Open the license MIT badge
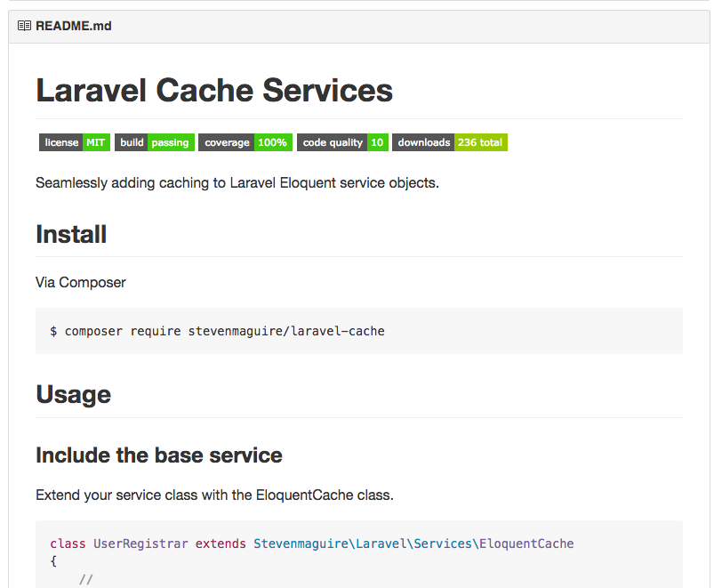This screenshot has height=588, width=722. click(x=75, y=142)
